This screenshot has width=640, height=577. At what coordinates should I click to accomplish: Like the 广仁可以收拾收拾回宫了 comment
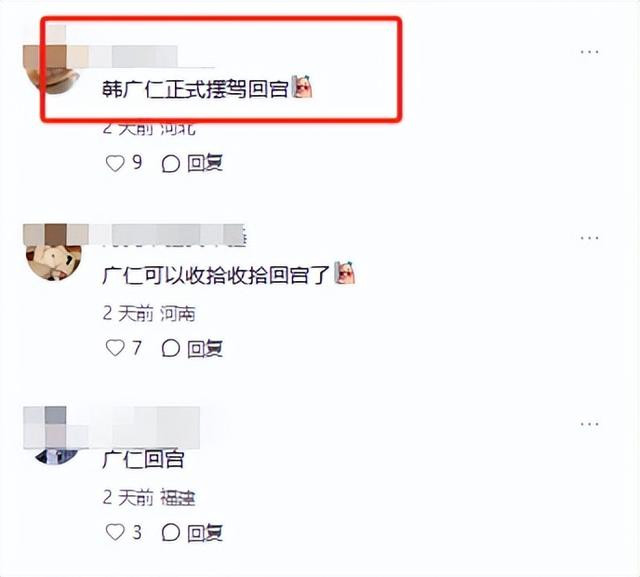click(115, 348)
